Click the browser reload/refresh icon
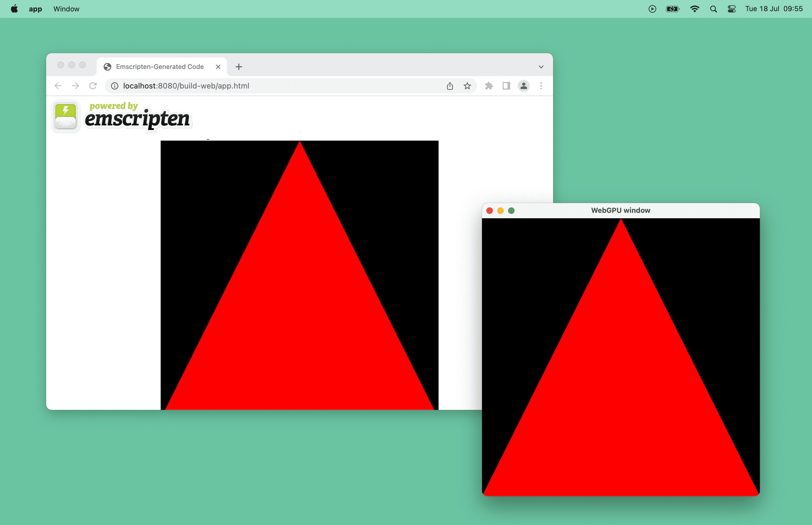 (94, 85)
